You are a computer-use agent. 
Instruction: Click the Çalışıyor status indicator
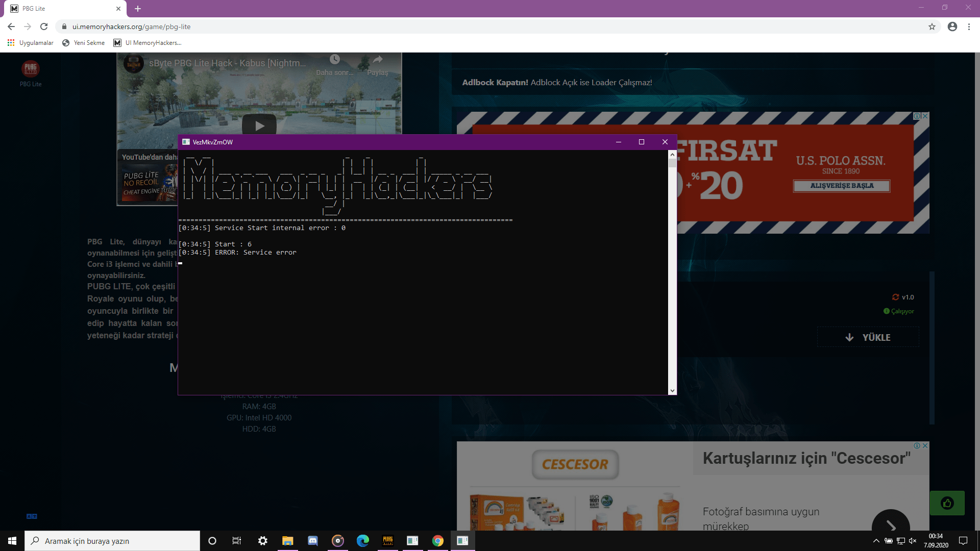899,311
